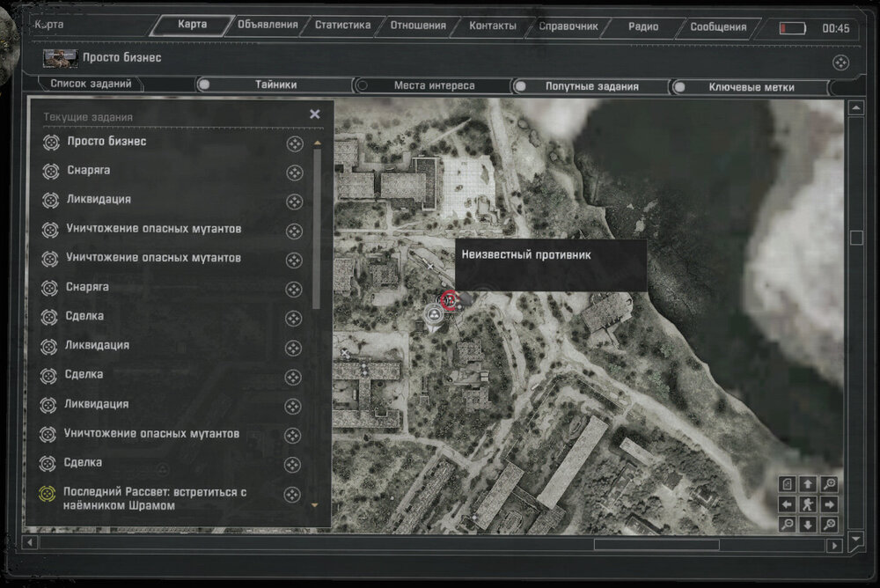Screen dimensions: 880x588
Task: Zoom in on the map
Action: [x=828, y=485]
